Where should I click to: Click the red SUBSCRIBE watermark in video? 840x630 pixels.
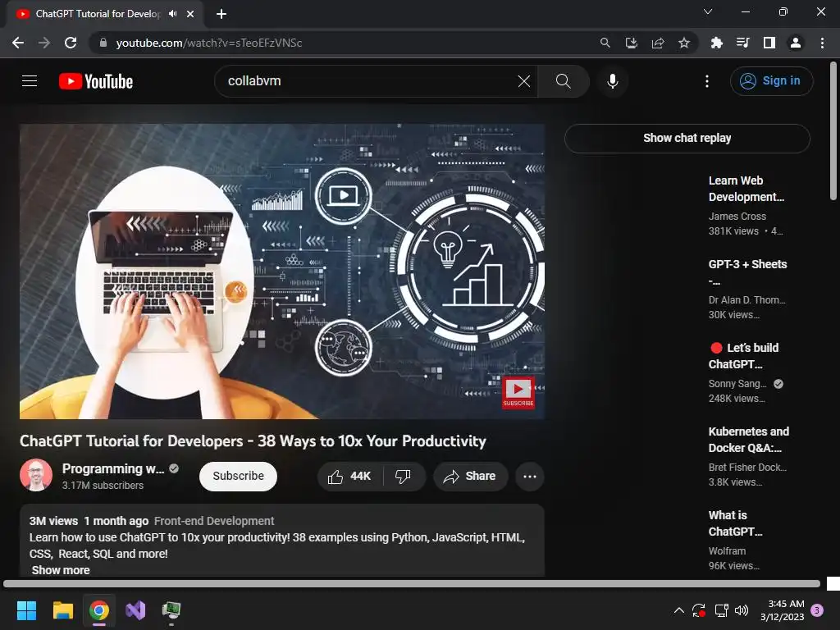click(518, 392)
